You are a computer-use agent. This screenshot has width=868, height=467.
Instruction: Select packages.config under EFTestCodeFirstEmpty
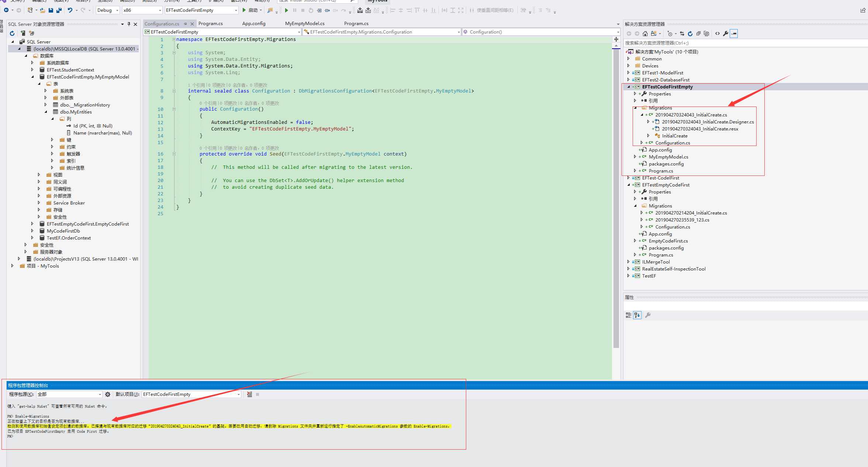pos(666,164)
